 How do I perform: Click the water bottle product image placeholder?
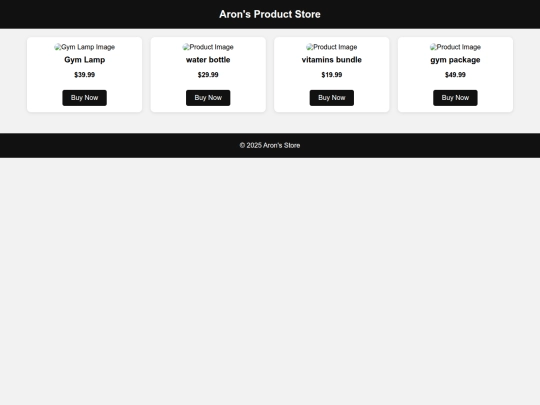(208, 47)
